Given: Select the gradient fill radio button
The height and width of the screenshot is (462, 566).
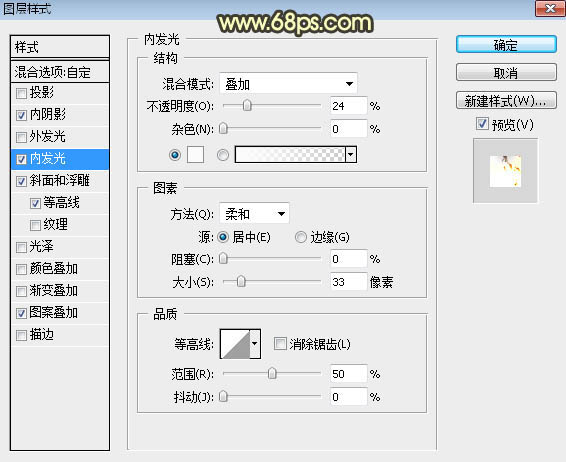Looking at the screenshot, I should point(223,155).
